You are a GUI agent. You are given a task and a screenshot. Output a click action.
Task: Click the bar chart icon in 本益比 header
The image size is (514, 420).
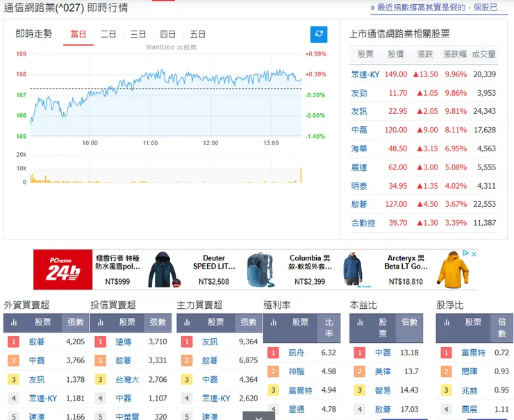tap(360, 323)
